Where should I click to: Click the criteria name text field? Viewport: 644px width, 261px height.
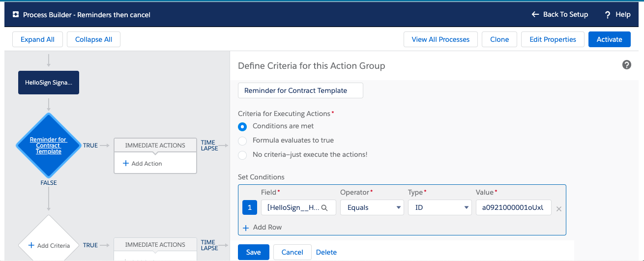(x=300, y=90)
